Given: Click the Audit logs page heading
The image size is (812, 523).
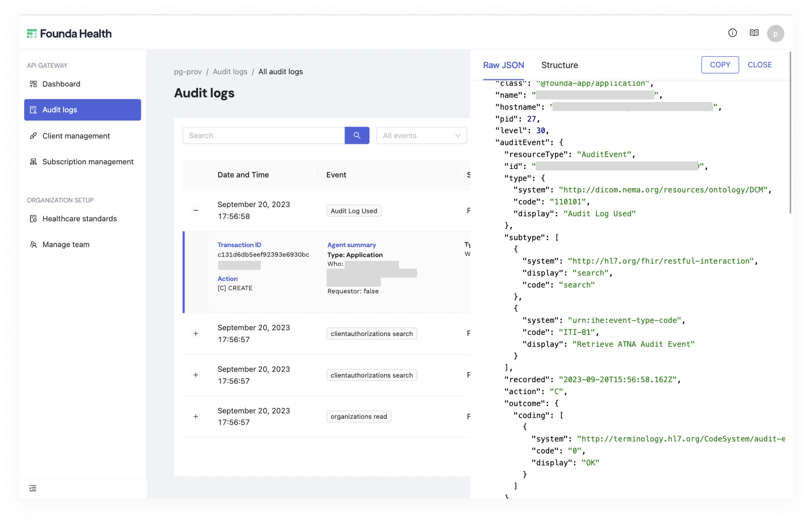Looking at the screenshot, I should (x=204, y=93).
